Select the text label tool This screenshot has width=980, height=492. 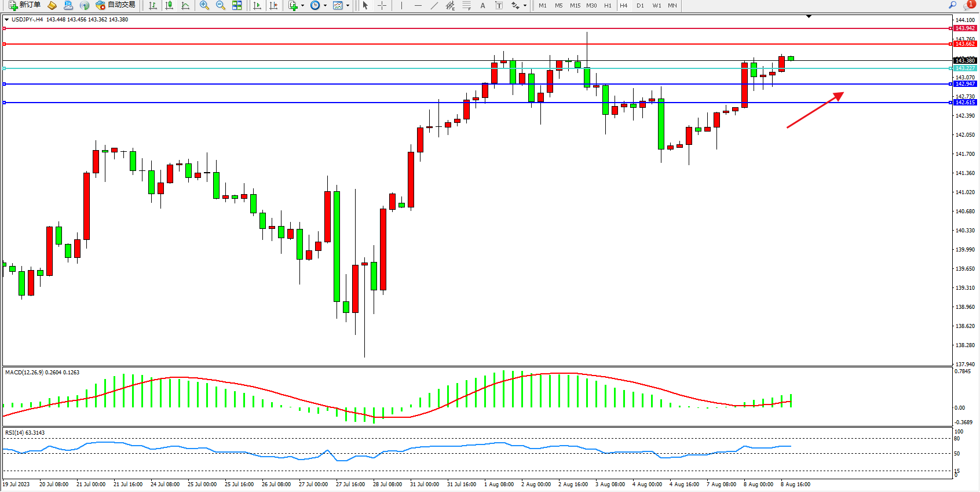click(x=499, y=5)
